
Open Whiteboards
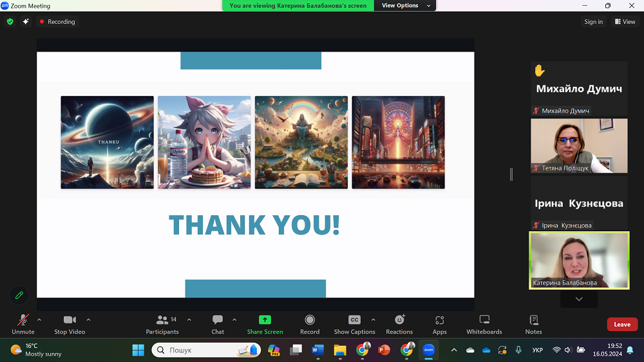coord(484,323)
